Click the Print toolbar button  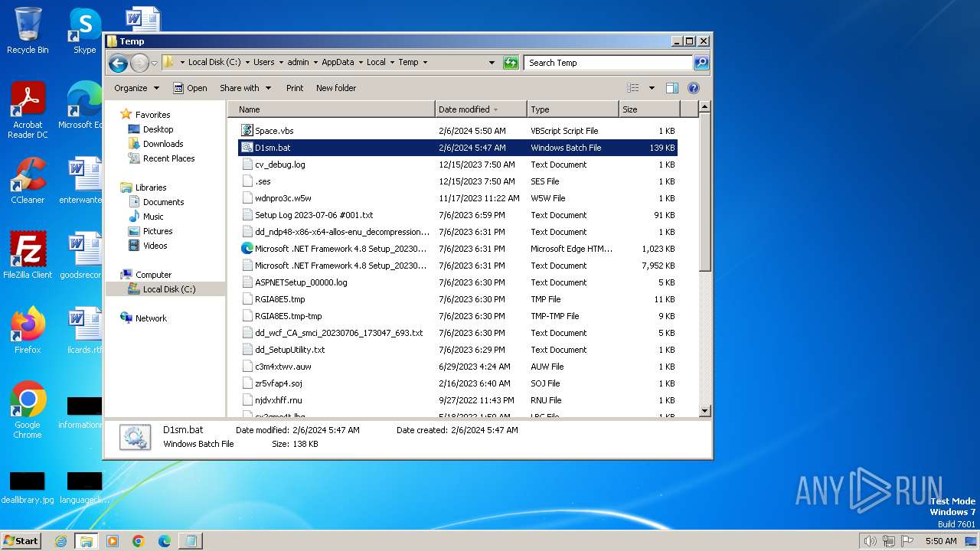click(295, 88)
